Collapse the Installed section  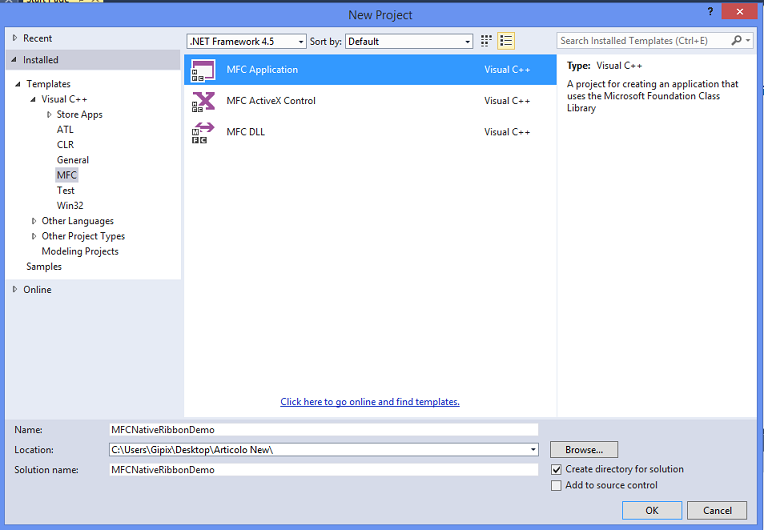pyautogui.click(x=14, y=59)
